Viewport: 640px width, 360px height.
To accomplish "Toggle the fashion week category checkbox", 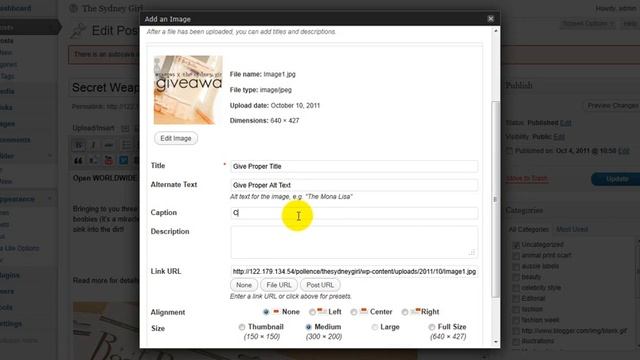I will click(516, 320).
